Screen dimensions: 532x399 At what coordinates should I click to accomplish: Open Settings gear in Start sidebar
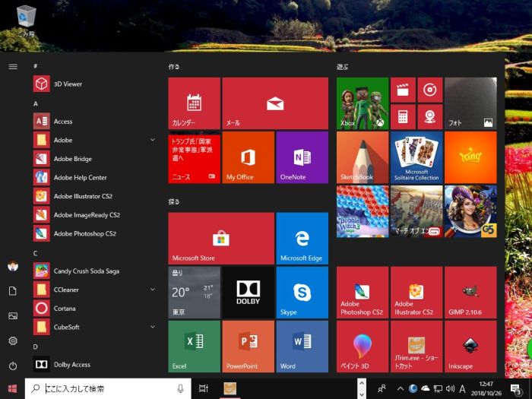coord(13,340)
